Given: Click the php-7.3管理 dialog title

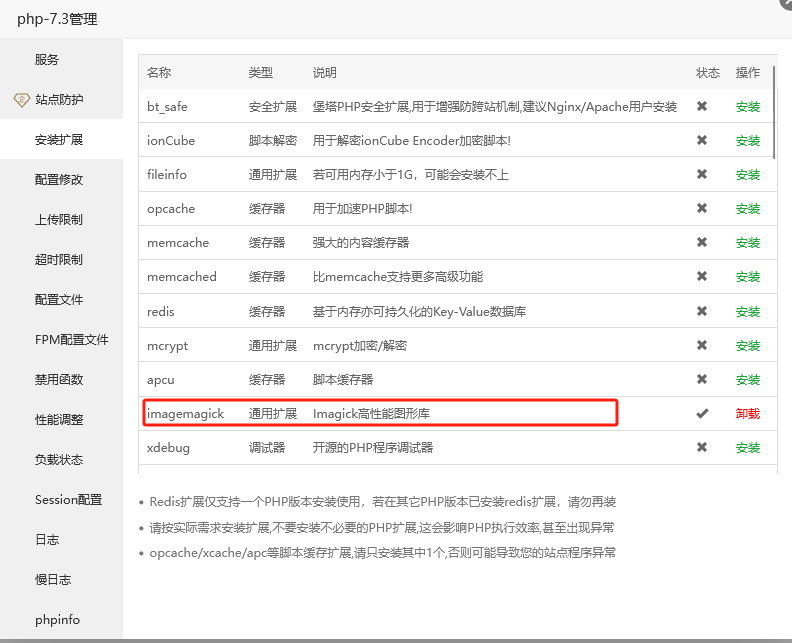Looking at the screenshot, I should 57,19.
